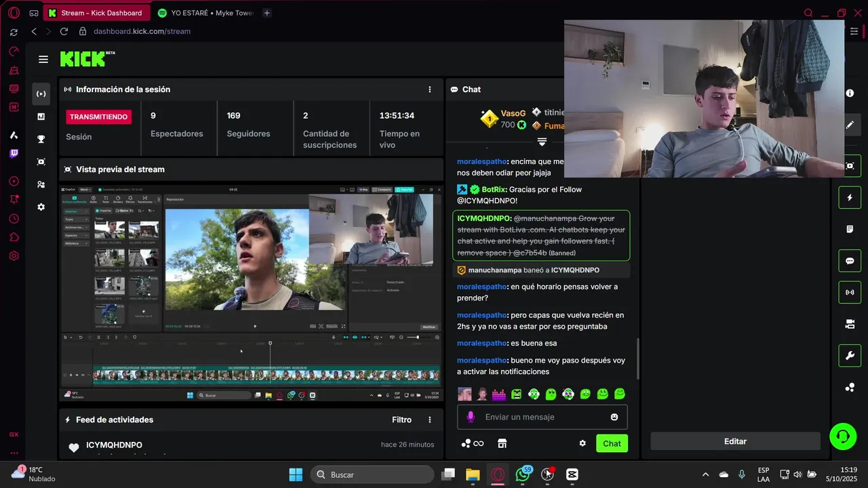This screenshot has width=868, height=488.
Task: Switch to YO ESTARÉ Myke Towers tab
Action: 205,13
